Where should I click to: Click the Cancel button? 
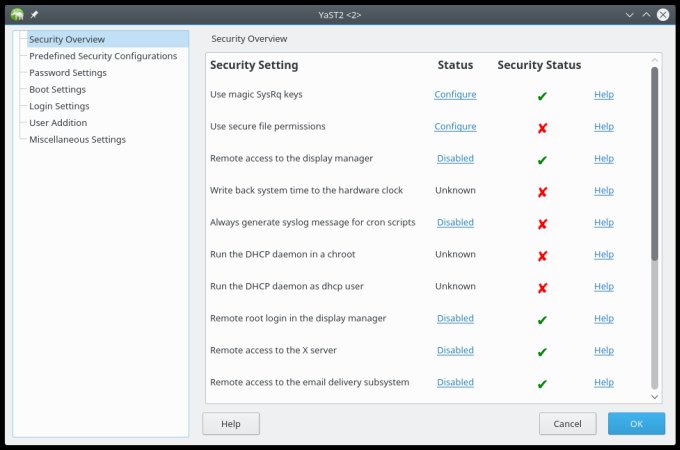567,424
